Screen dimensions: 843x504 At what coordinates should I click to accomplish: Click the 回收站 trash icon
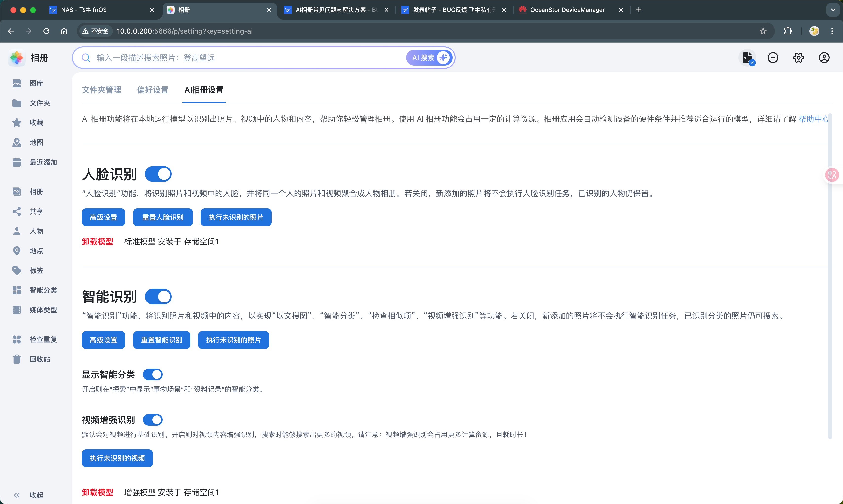pos(17,359)
